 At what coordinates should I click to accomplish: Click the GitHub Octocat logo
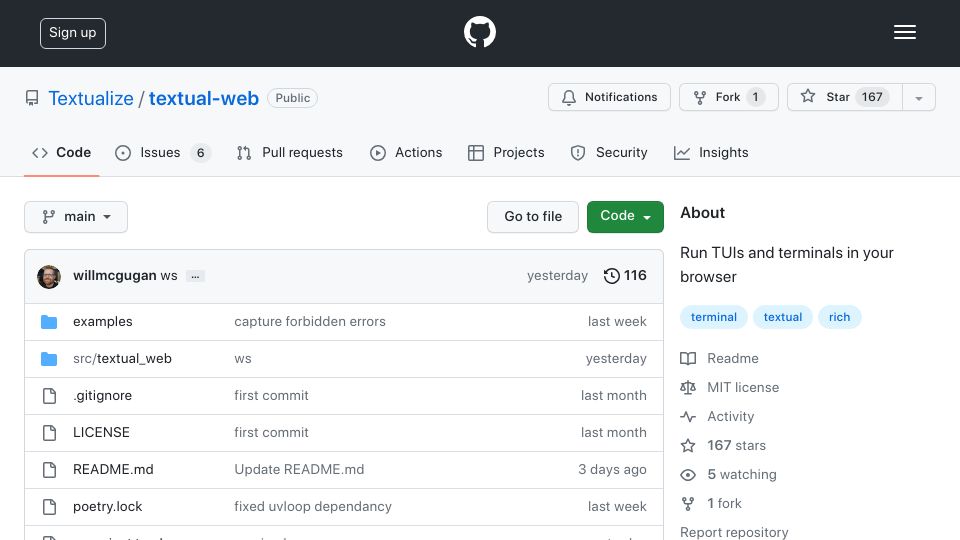click(479, 32)
